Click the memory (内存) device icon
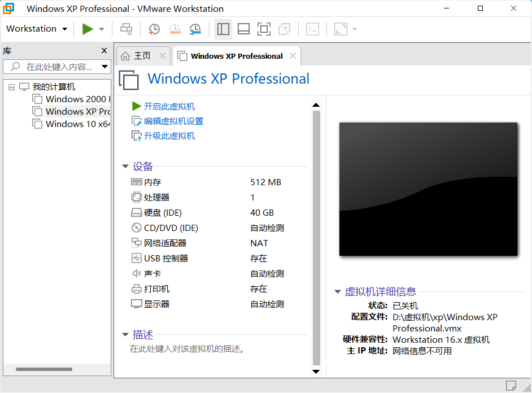The width and height of the screenshot is (532, 393). (x=136, y=182)
